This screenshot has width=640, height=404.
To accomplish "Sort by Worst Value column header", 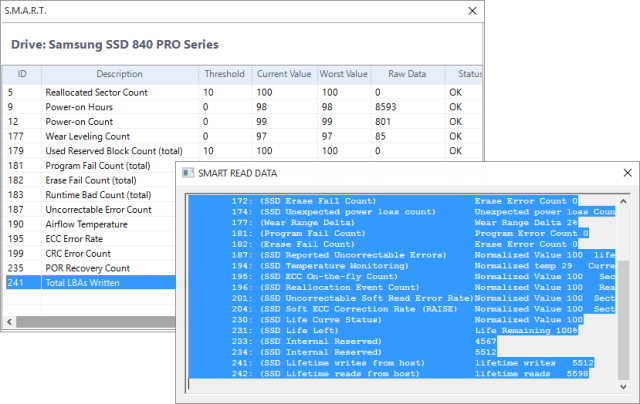I will coord(344,74).
